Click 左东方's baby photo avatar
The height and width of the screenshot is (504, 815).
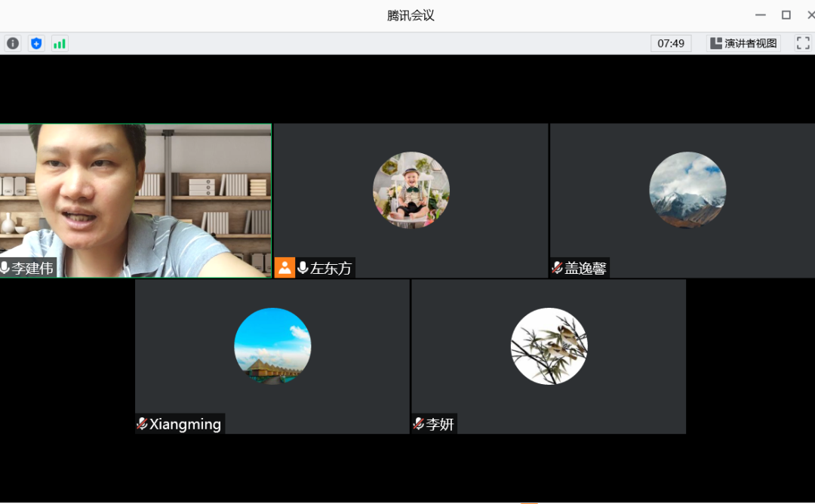pyautogui.click(x=411, y=190)
